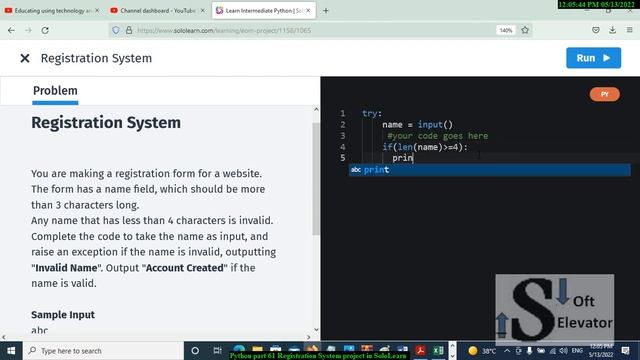Open Adobe Acrobat from the taskbar
The height and width of the screenshot is (360, 640).
pos(420,351)
